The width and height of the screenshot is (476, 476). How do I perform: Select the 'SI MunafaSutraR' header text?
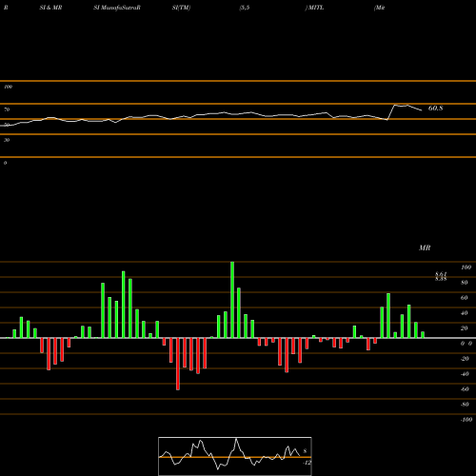pyautogui.click(x=117, y=8)
